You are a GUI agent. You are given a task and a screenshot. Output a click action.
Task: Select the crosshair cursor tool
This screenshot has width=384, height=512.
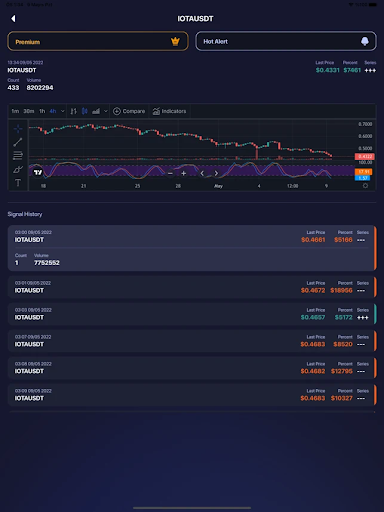[18, 128]
